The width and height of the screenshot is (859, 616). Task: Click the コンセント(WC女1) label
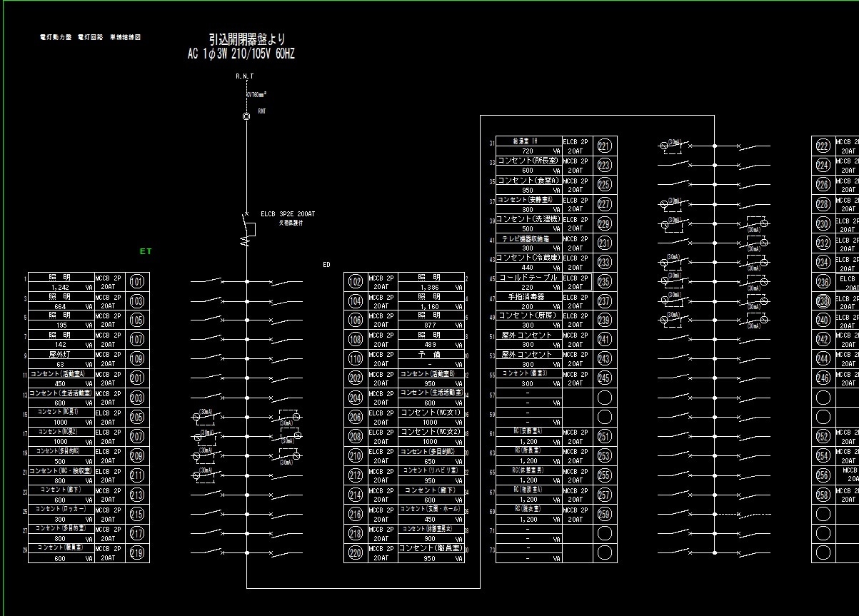coord(431,413)
